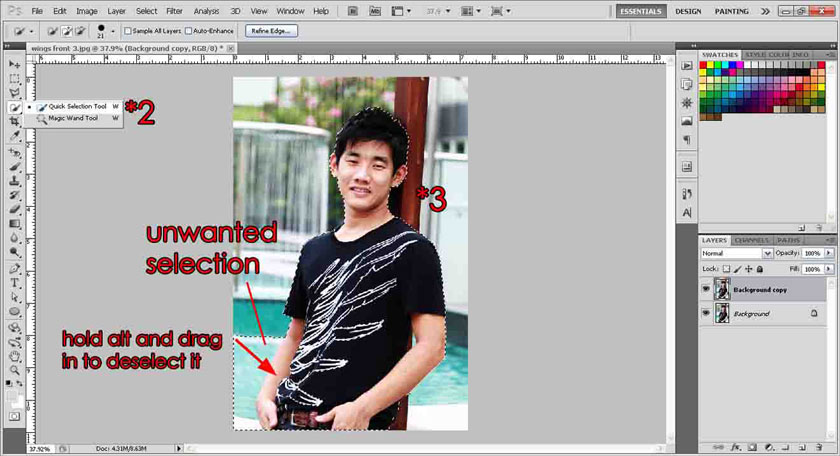Screen dimensions: 840x456
Task: Open the status bar info arrow
Action: (179, 448)
